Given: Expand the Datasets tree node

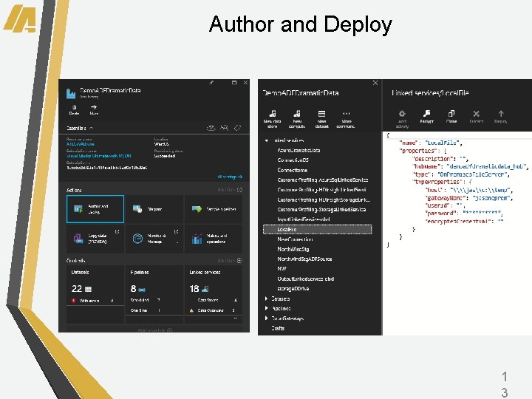Looking at the screenshot, I should [266, 299].
